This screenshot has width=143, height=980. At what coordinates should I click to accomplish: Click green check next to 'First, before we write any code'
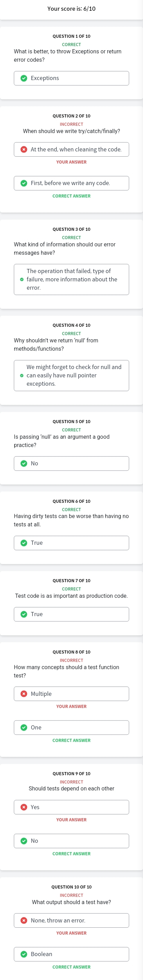click(24, 183)
